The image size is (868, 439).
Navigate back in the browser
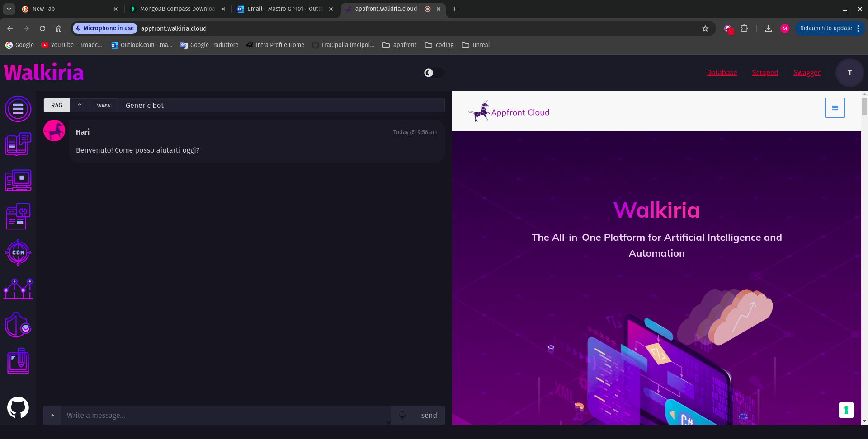point(10,28)
